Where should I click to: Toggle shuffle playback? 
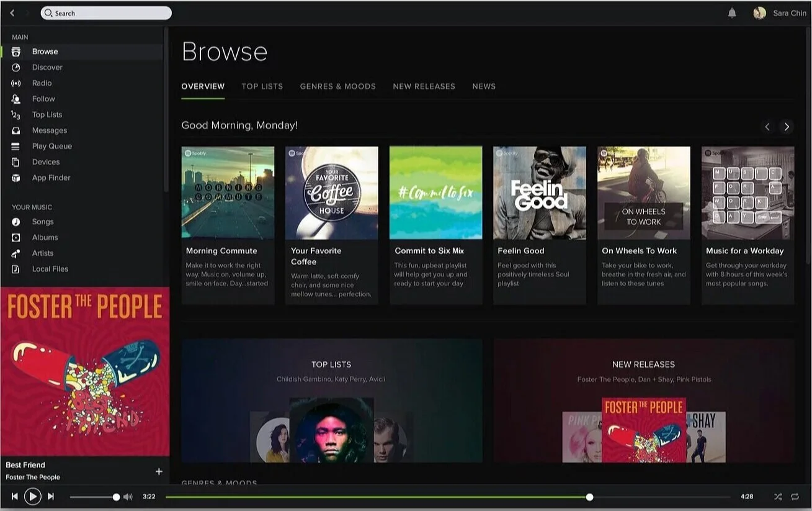pyautogui.click(x=778, y=497)
